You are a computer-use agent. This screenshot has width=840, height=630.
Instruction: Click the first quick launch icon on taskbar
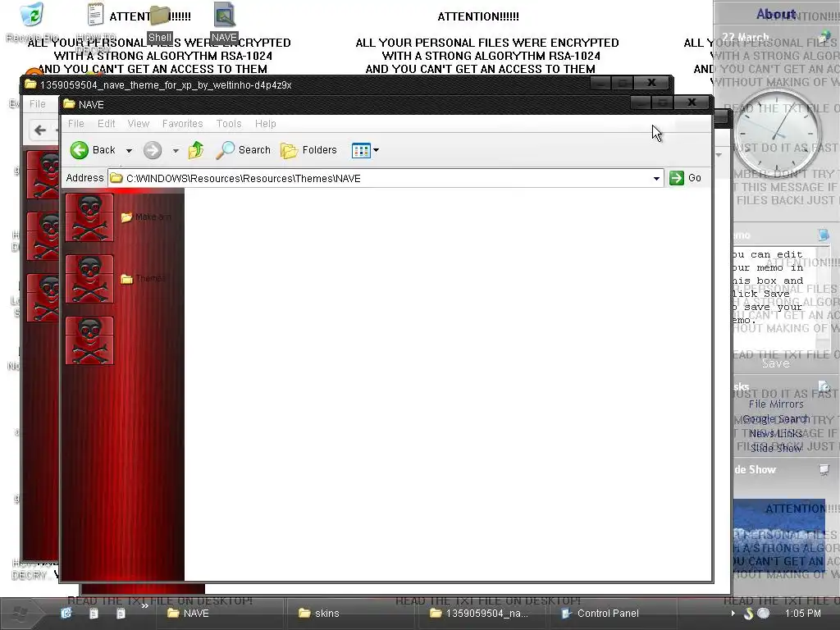click(66, 614)
